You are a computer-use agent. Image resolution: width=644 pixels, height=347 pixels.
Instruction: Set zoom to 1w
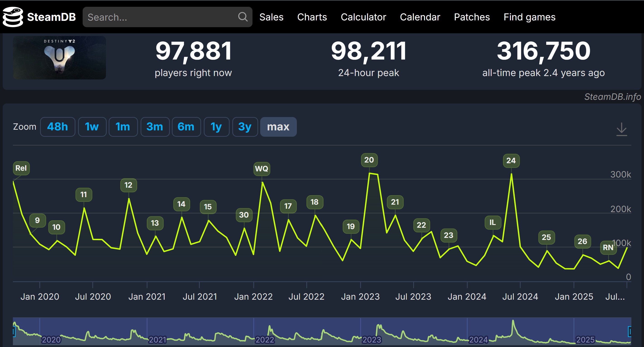point(92,127)
